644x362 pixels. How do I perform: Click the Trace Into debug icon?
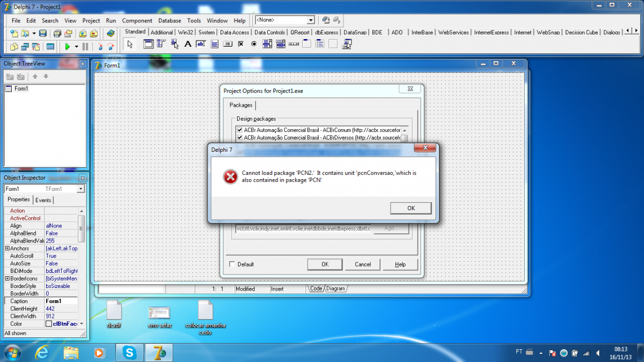click(100, 47)
